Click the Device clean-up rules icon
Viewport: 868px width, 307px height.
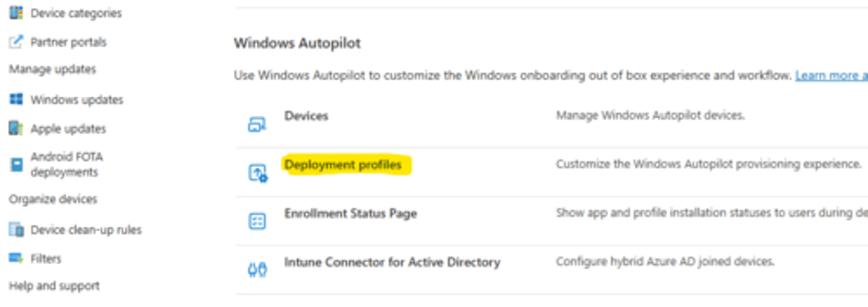pos(16,230)
